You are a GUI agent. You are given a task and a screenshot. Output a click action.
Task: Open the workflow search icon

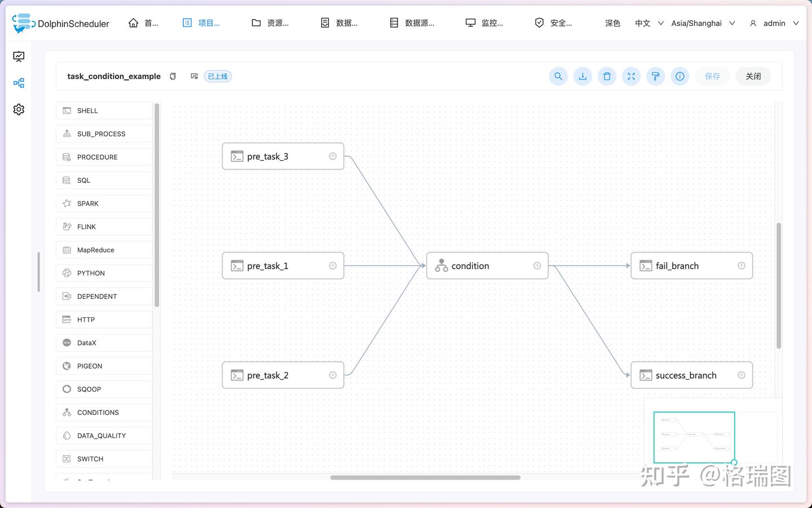coord(558,76)
